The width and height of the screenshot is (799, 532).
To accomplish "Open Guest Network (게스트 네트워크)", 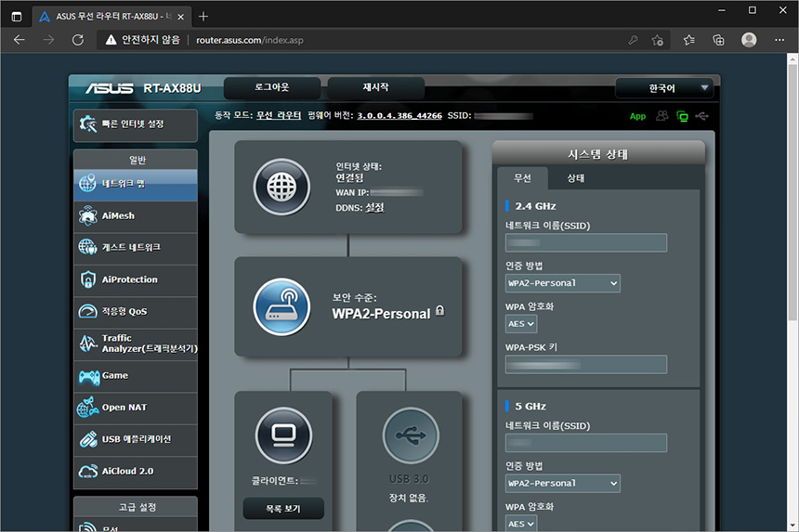I will (x=136, y=248).
